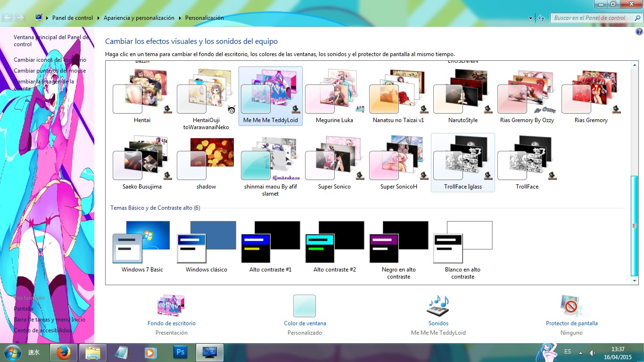Click the Fondo de escritorio link
The height and width of the screenshot is (362, 644).
pos(172,323)
